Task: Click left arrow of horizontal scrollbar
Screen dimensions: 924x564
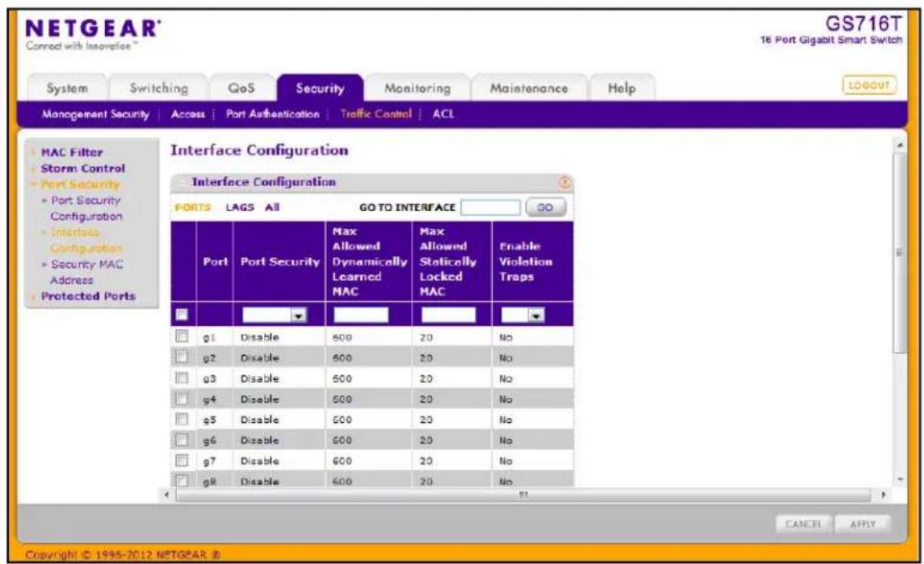Action: [167, 495]
